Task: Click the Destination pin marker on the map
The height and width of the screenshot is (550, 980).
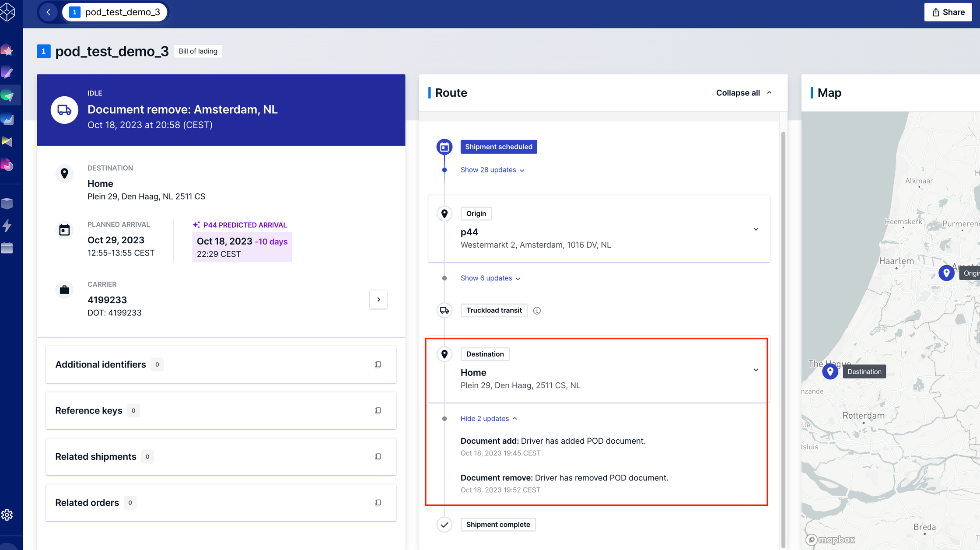Action: click(830, 371)
